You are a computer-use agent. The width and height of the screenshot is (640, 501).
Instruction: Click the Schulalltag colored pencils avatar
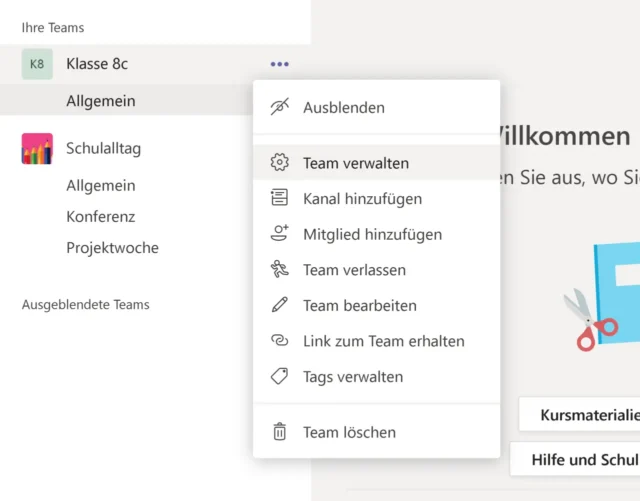pyautogui.click(x=37, y=149)
